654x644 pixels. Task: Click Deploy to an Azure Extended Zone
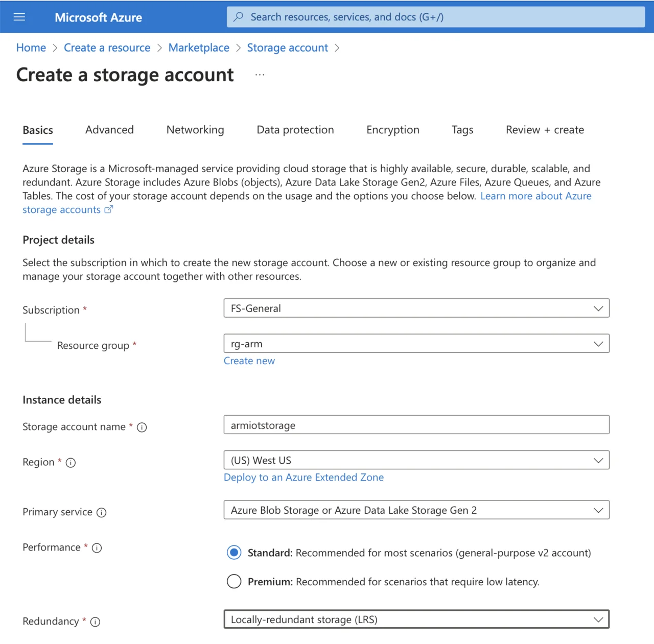[x=303, y=478]
